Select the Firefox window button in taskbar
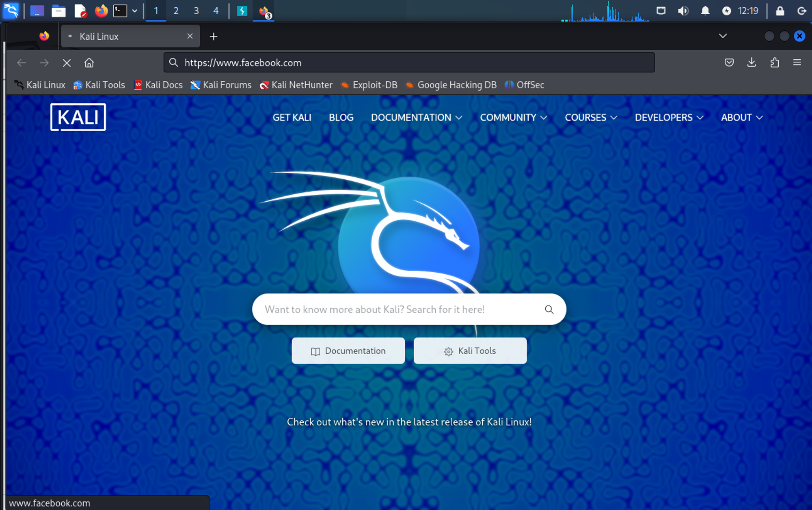Image resolution: width=812 pixels, height=510 pixels. point(264,11)
